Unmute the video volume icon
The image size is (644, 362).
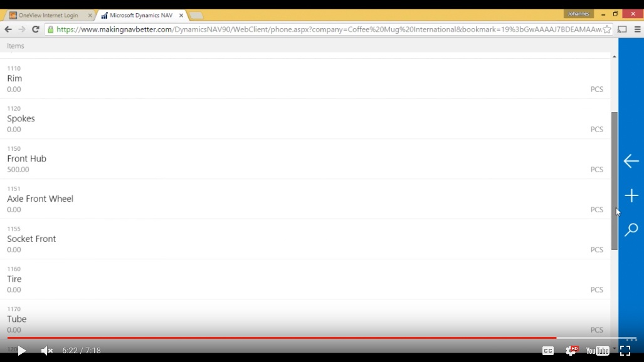click(x=47, y=351)
